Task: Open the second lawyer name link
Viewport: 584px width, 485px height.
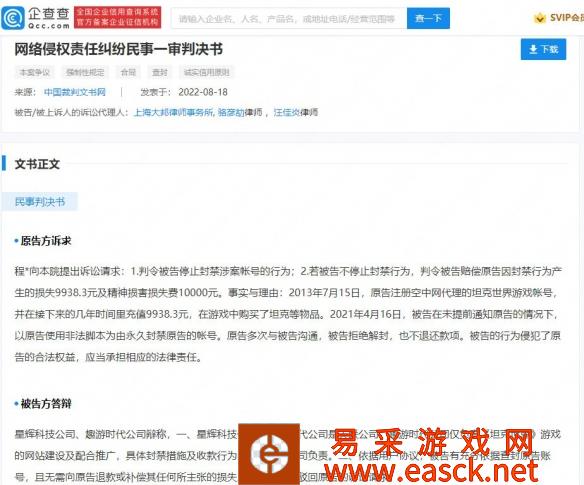Action: coord(287,112)
